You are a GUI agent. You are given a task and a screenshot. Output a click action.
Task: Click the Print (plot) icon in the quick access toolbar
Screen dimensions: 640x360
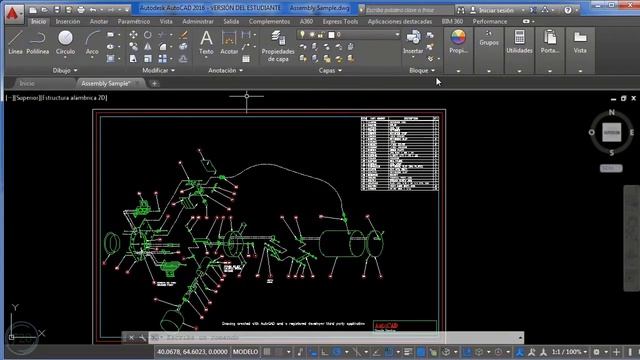pos(81,10)
